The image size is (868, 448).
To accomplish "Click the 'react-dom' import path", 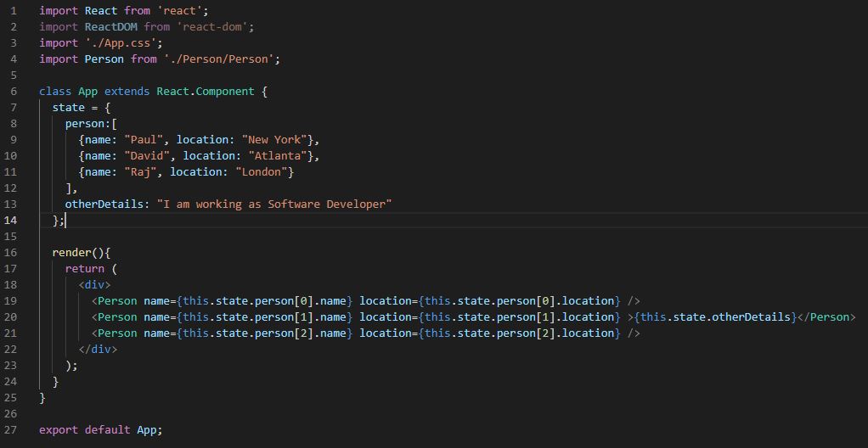I will click(x=215, y=27).
